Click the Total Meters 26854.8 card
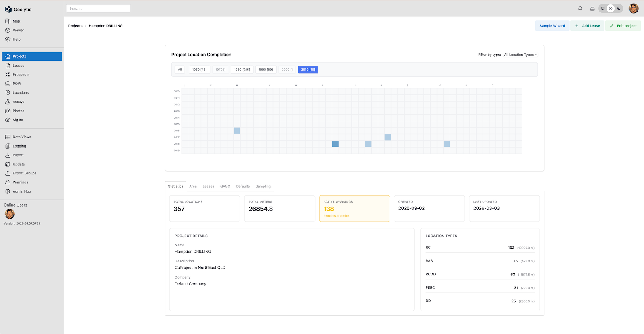This screenshot has height=334, width=644. [280, 209]
